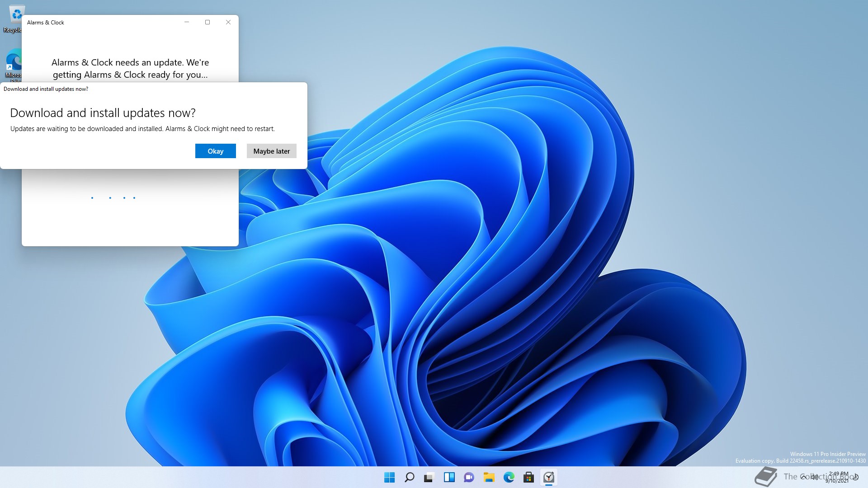Click the Okay button to install updates
This screenshot has width=868, height=488.
[x=215, y=151]
